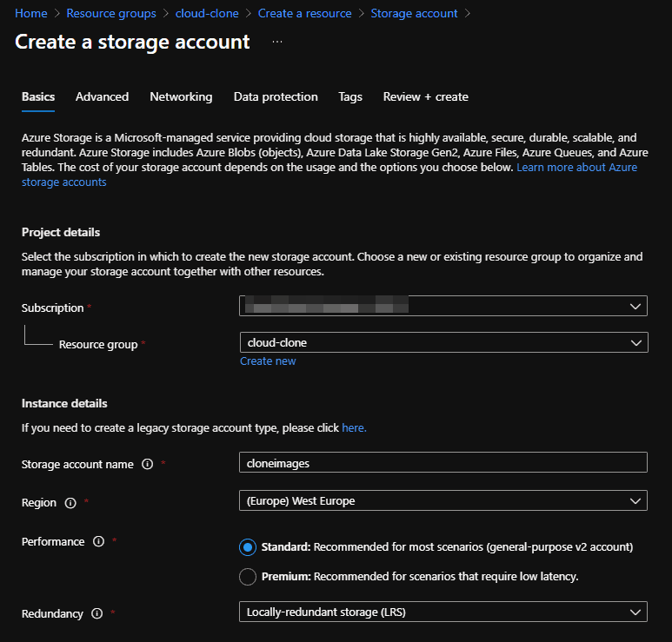Click the info icon next to Region

click(x=70, y=502)
